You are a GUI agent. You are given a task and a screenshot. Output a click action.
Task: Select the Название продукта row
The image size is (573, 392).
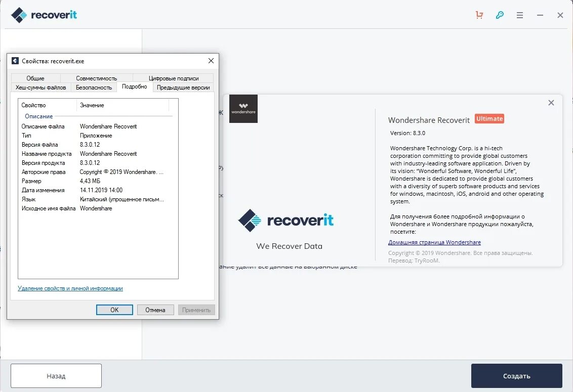(96, 154)
